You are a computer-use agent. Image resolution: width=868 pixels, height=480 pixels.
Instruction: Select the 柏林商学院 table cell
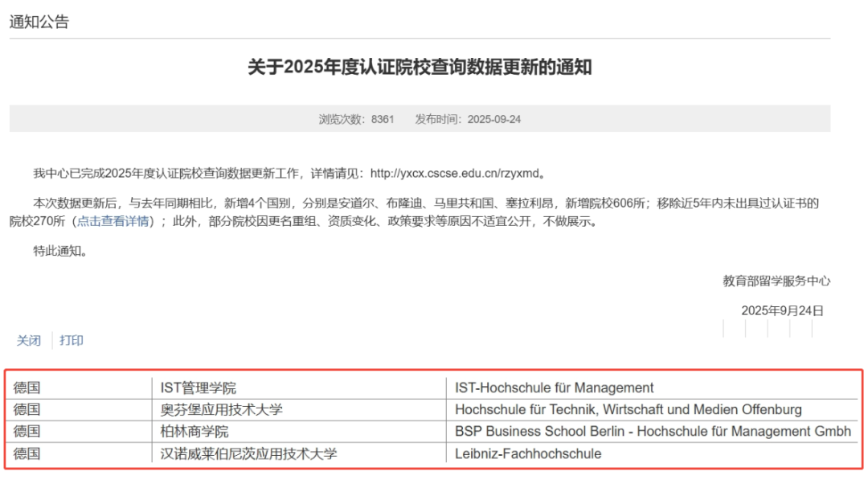coord(194,432)
